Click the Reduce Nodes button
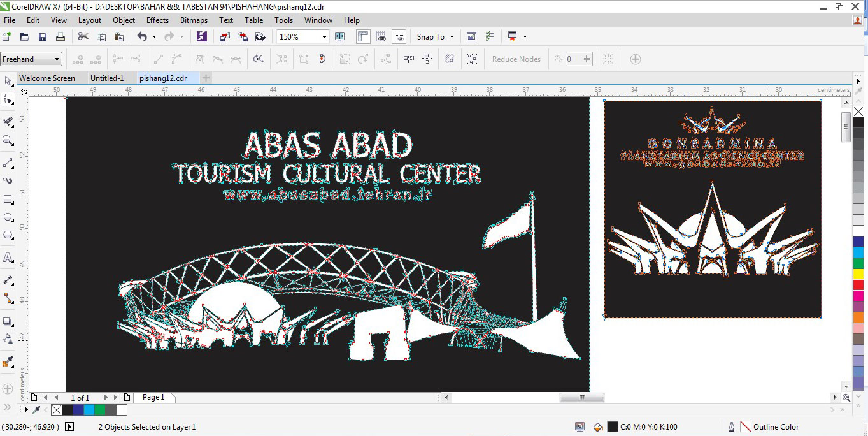 (x=516, y=59)
